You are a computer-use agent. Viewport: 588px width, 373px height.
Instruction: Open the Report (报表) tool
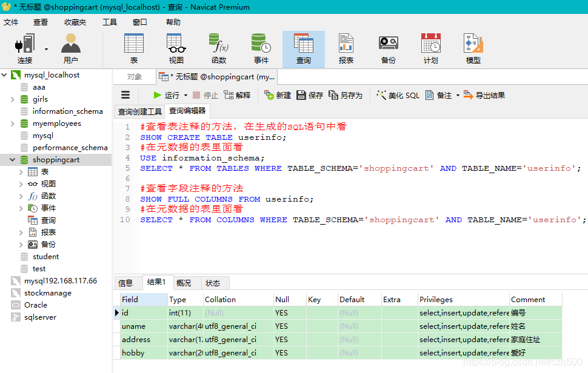click(346, 48)
